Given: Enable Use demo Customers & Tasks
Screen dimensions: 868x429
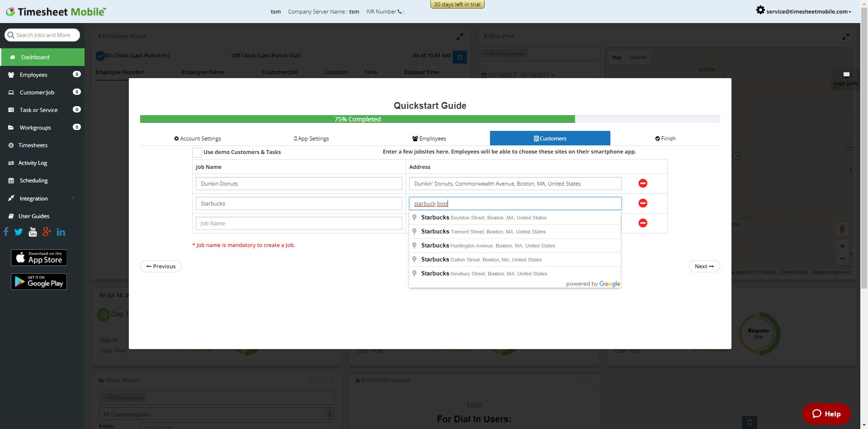Looking at the screenshot, I should point(197,152).
